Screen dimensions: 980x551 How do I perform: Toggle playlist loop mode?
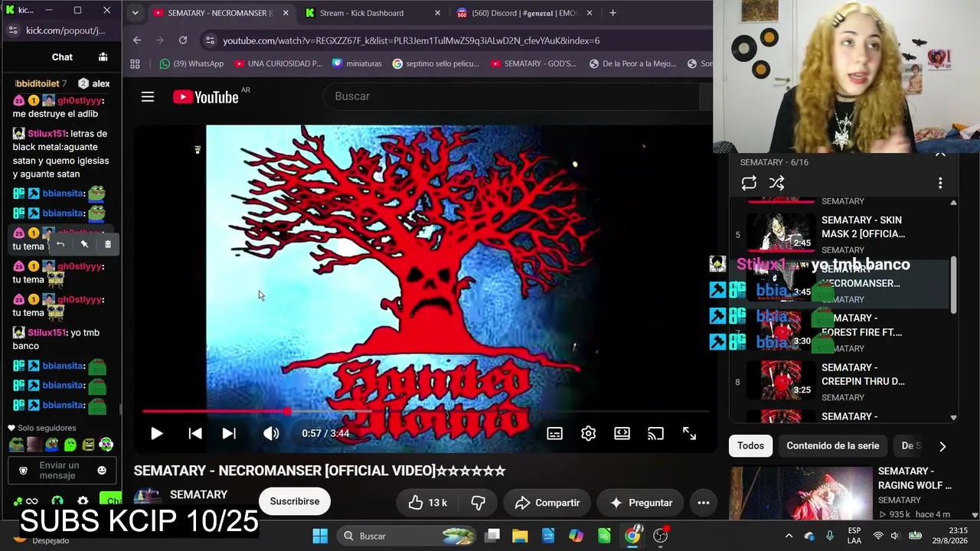749,183
